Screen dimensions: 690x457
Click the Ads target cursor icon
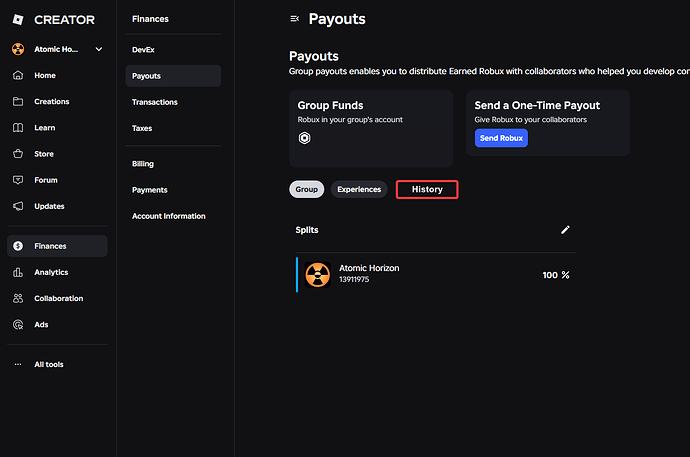pyautogui.click(x=18, y=325)
